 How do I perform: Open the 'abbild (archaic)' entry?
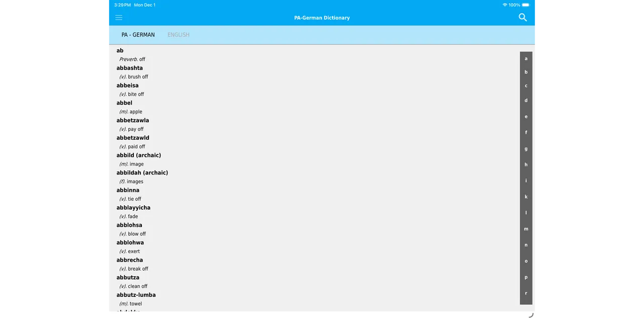tap(138, 155)
